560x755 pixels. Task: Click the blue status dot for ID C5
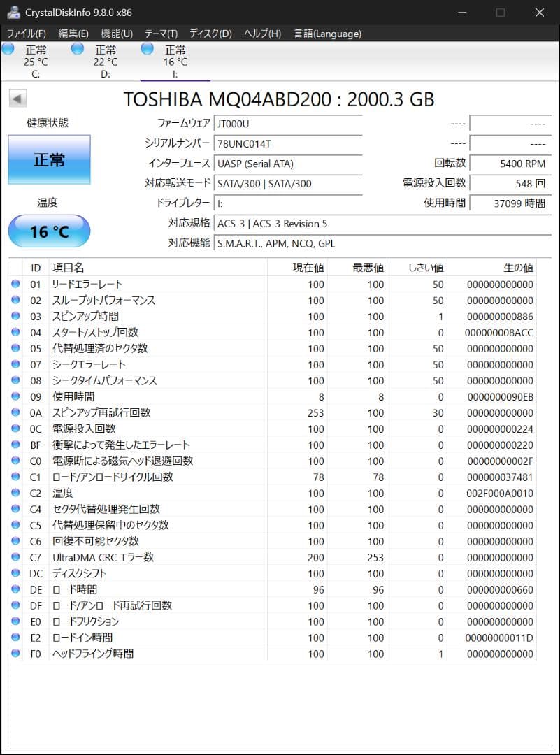(x=15, y=524)
